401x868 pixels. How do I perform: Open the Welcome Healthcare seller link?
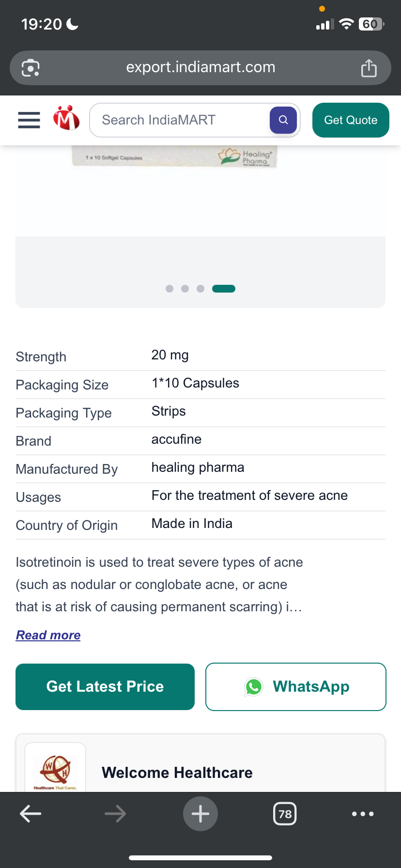tap(177, 773)
